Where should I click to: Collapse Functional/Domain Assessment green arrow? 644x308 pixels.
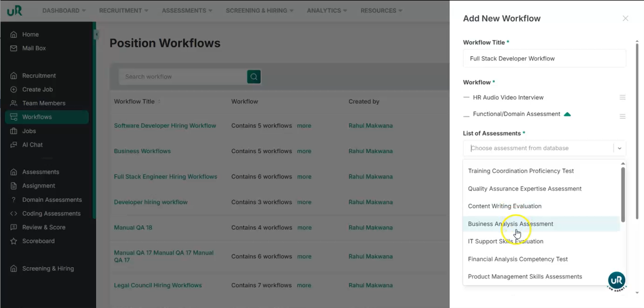point(568,114)
